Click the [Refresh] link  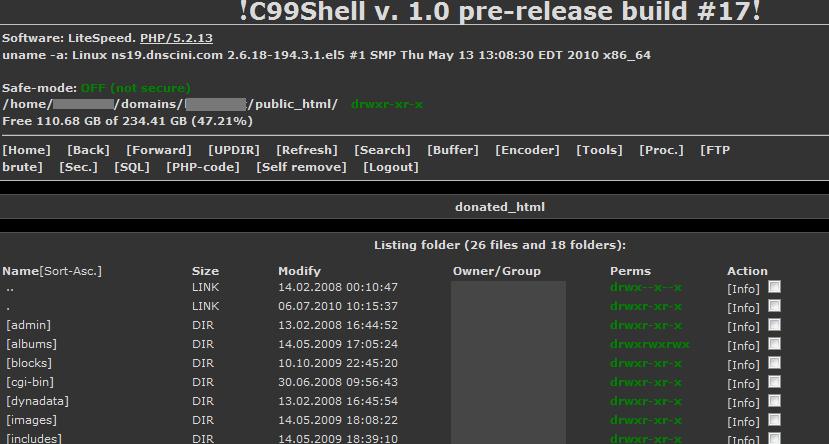pos(307,150)
